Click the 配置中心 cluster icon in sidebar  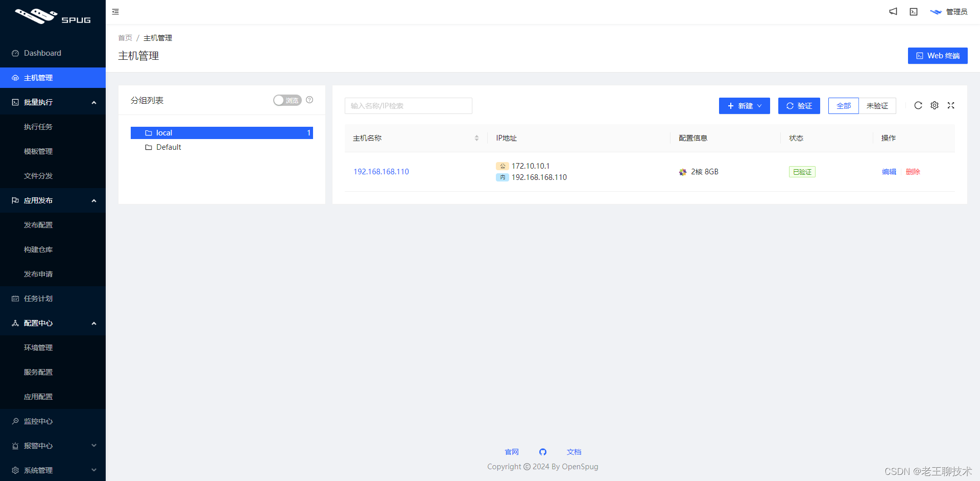click(x=15, y=323)
